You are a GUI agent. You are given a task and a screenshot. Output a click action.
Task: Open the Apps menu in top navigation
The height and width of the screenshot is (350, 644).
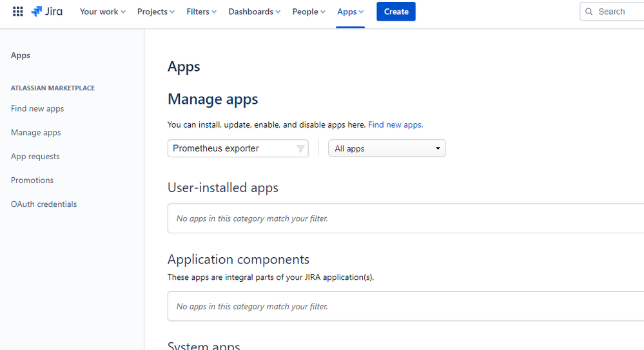[350, 12]
